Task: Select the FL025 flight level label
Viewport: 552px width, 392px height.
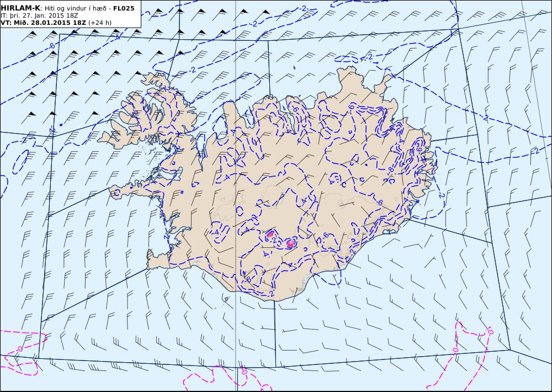Action: 124,8
